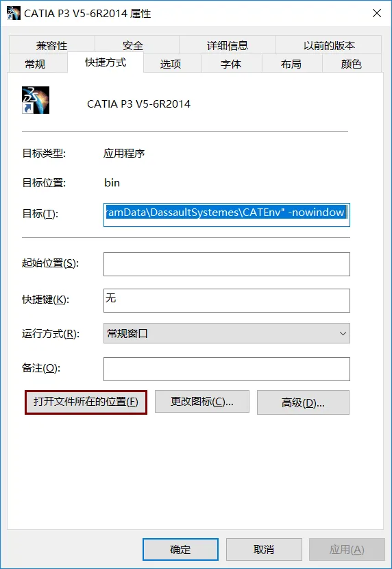Click the 更改图标 button
Viewport: 392px width, 569px height.
click(x=202, y=402)
